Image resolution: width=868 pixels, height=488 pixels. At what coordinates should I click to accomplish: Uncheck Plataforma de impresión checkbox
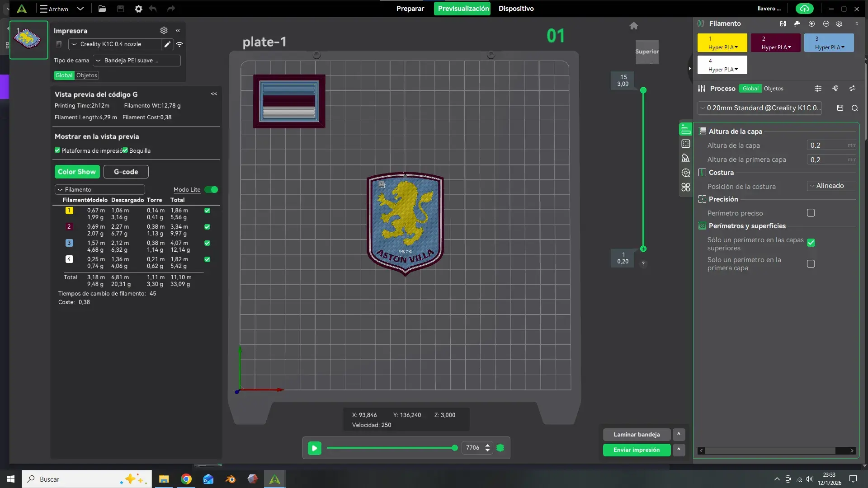pos(57,150)
